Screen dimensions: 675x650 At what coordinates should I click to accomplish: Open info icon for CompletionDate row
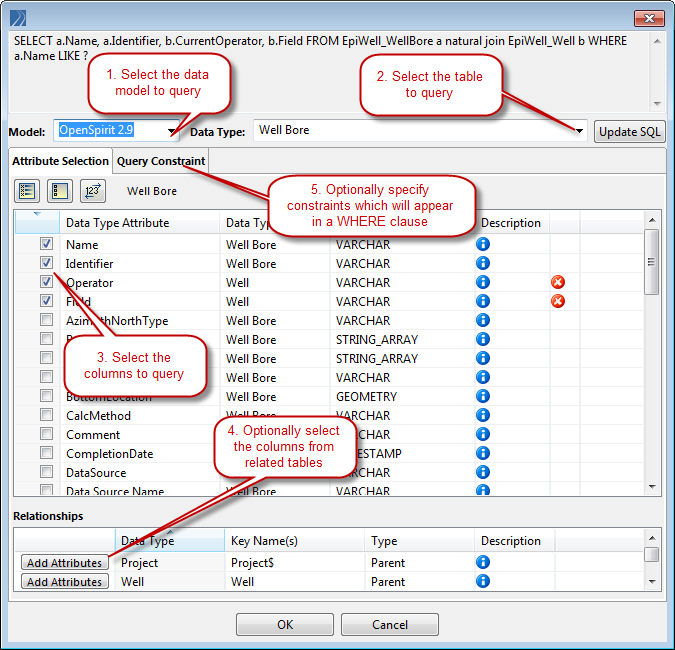coord(483,453)
